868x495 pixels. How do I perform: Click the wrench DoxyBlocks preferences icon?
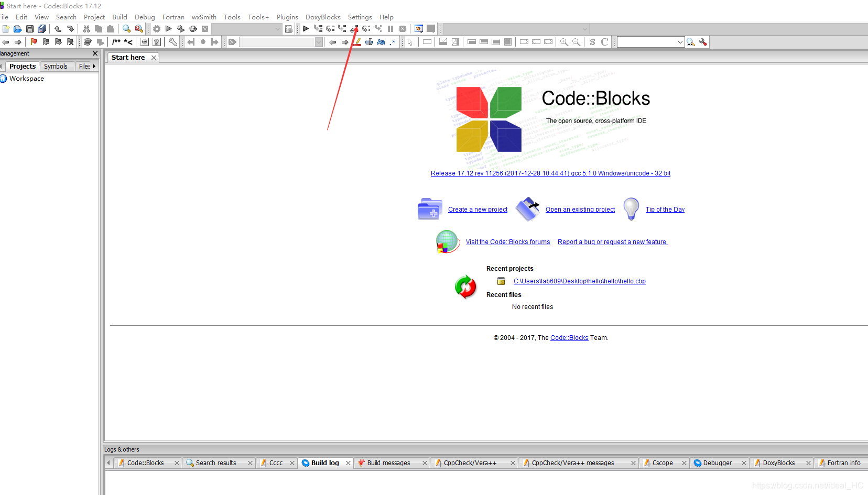(x=173, y=42)
